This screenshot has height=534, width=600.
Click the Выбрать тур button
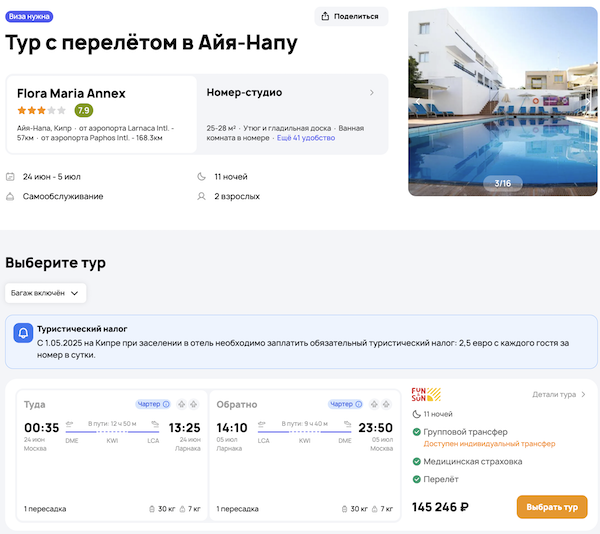tap(551, 507)
